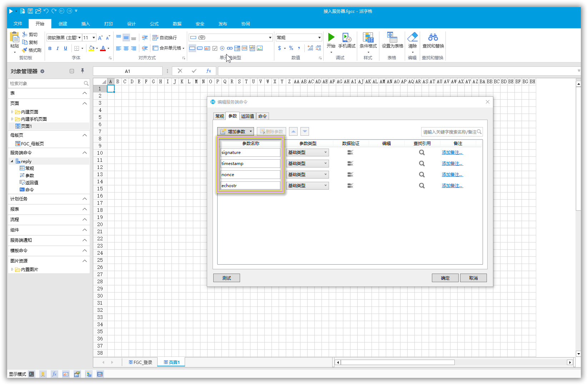Screen dimensions: 588x385
Task: Collapse the 服务端命令 section in Object Manager
Action: (x=85, y=153)
